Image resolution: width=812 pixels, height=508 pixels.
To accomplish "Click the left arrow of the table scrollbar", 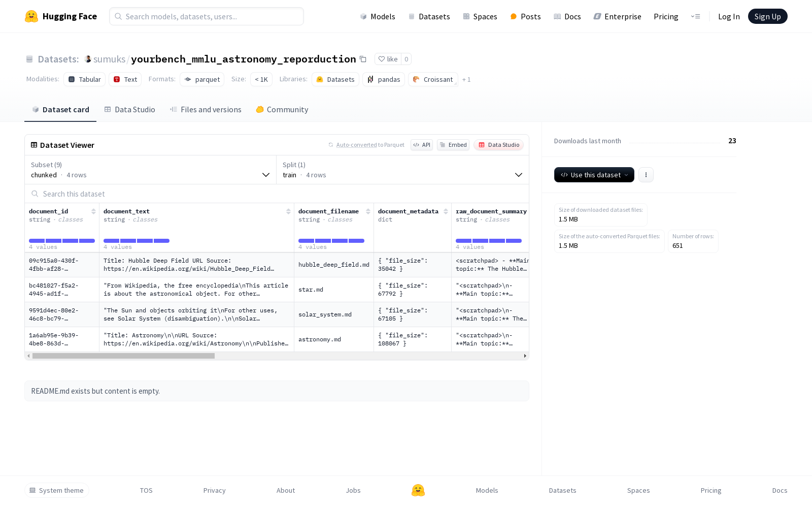I will 28,356.
